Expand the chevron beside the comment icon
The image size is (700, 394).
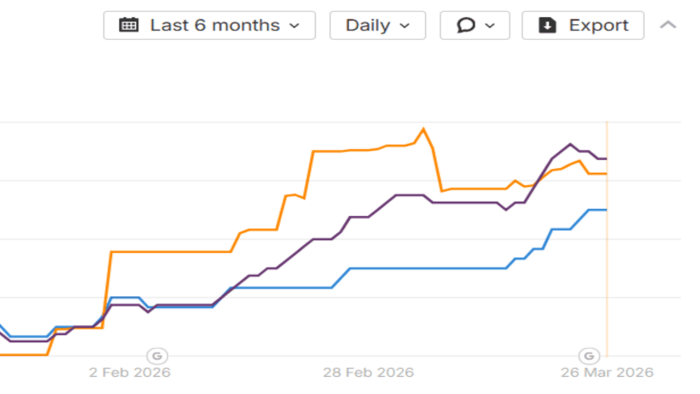[490, 26]
